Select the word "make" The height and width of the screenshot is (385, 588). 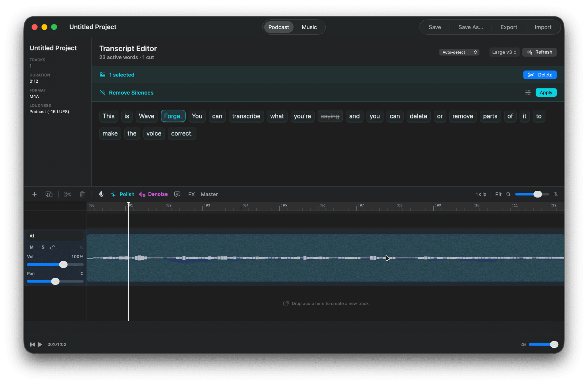point(110,133)
